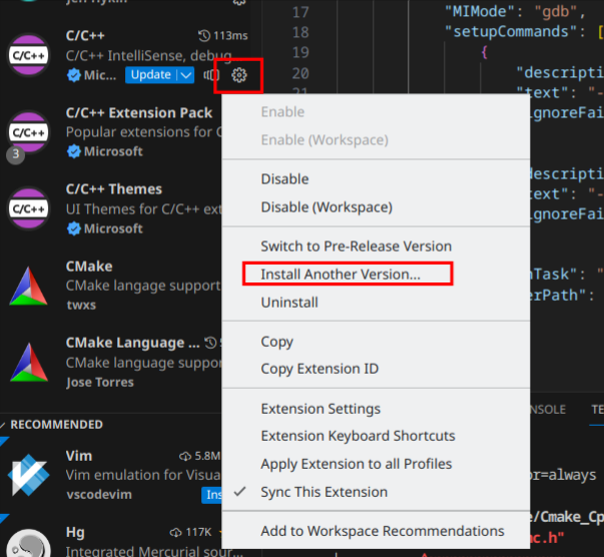Open the C/C++ Themes extension entry title

coord(114,189)
